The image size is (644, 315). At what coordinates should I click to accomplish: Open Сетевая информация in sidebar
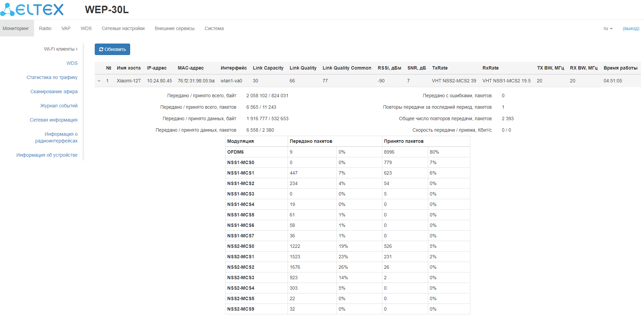tap(54, 120)
